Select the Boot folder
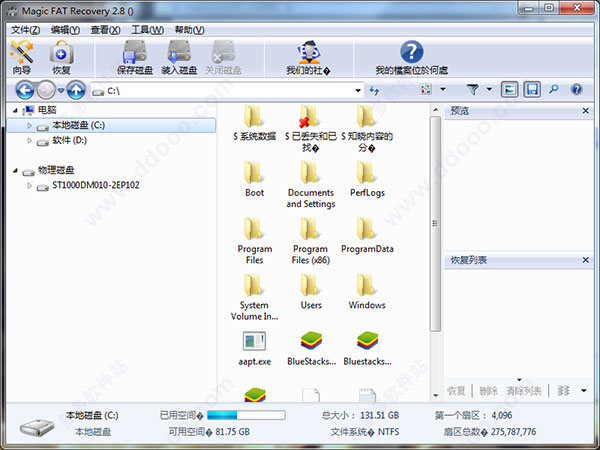The width and height of the screenshot is (600, 450). point(254,179)
